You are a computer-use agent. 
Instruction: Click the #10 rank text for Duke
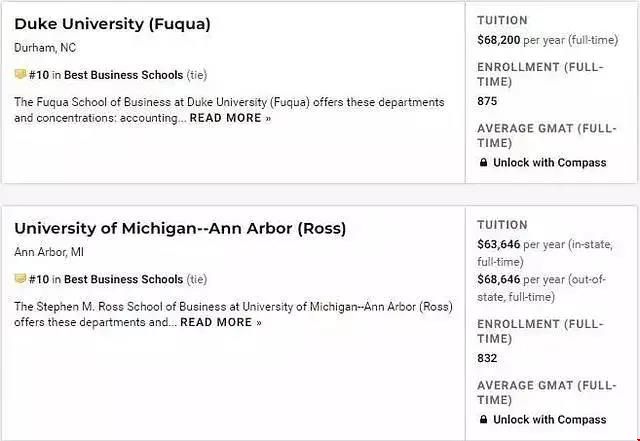coord(39,75)
